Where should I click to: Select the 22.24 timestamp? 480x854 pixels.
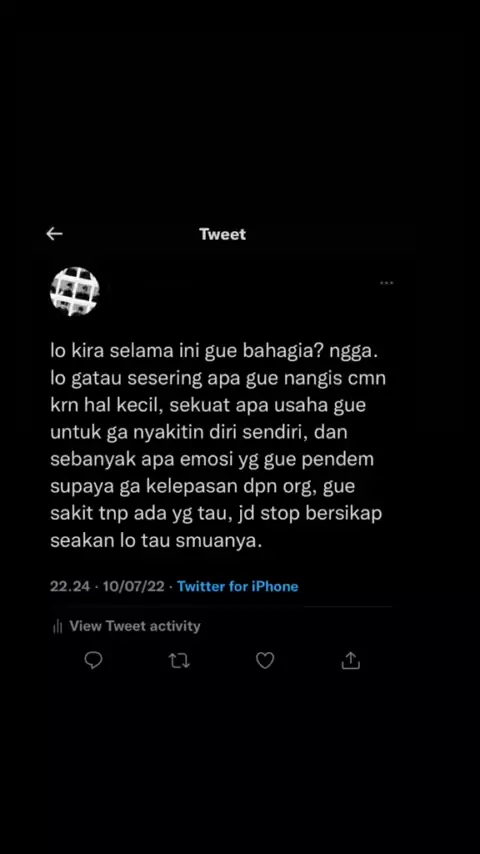coord(70,587)
